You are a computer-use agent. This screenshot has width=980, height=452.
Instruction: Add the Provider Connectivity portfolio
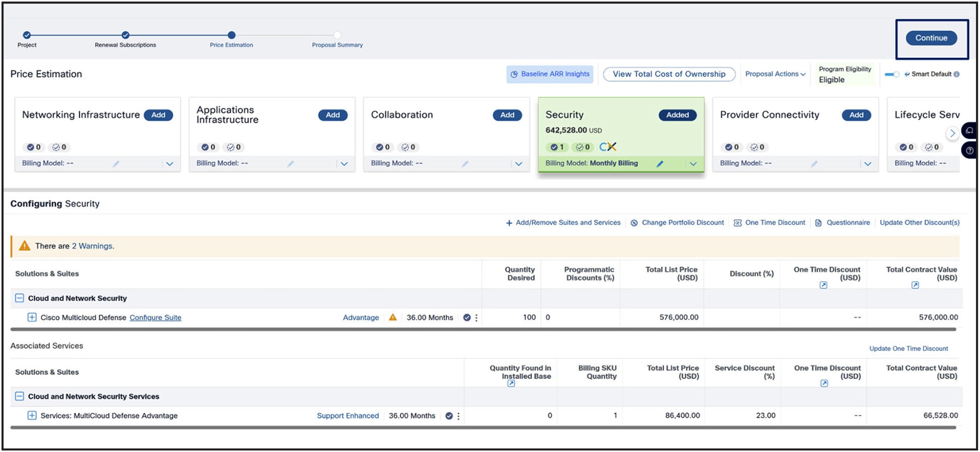(856, 115)
